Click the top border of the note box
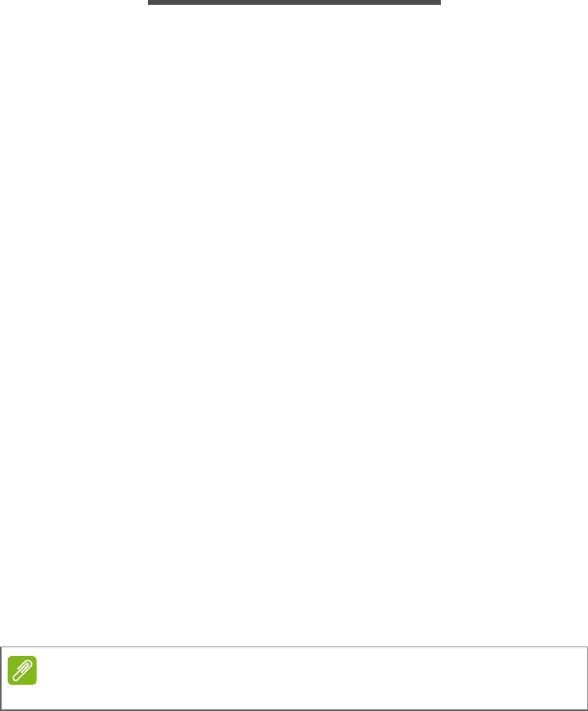Viewport: 588px width, 711px height. point(294,647)
